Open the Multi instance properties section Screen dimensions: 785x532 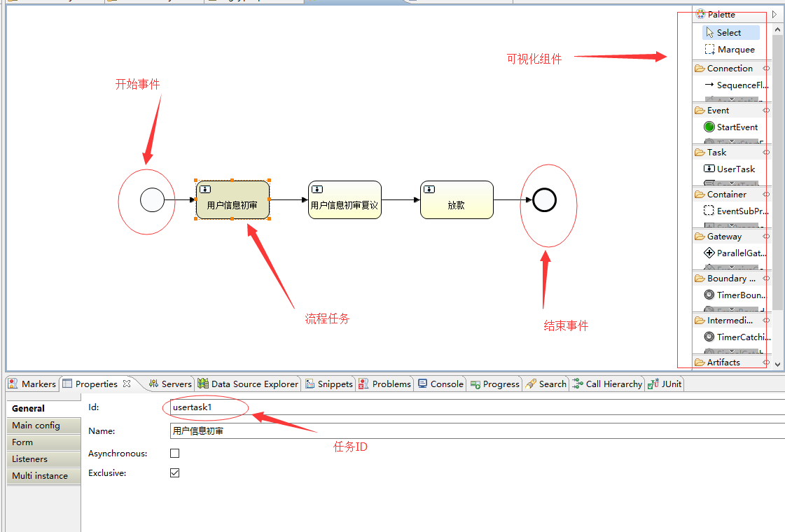43,476
